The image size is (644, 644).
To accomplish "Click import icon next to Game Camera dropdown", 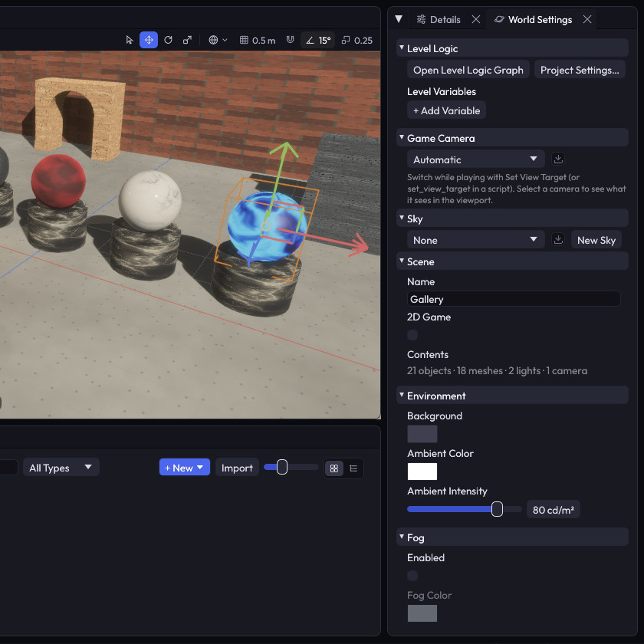I will coord(558,159).
